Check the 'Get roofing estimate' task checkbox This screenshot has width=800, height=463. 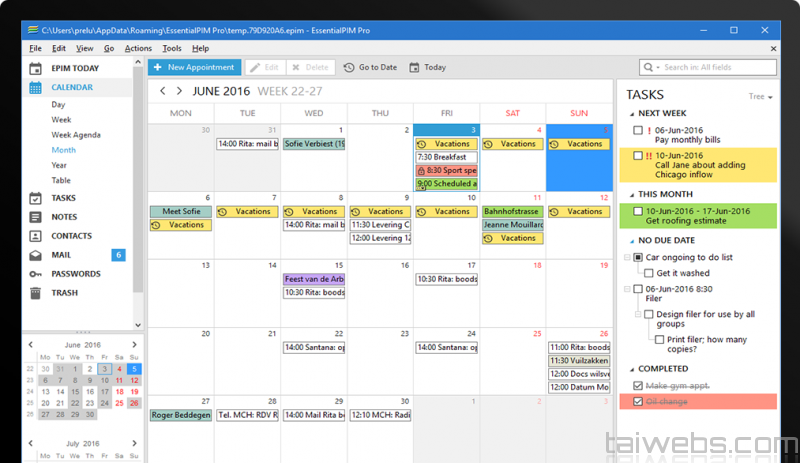tap(638, 211)
